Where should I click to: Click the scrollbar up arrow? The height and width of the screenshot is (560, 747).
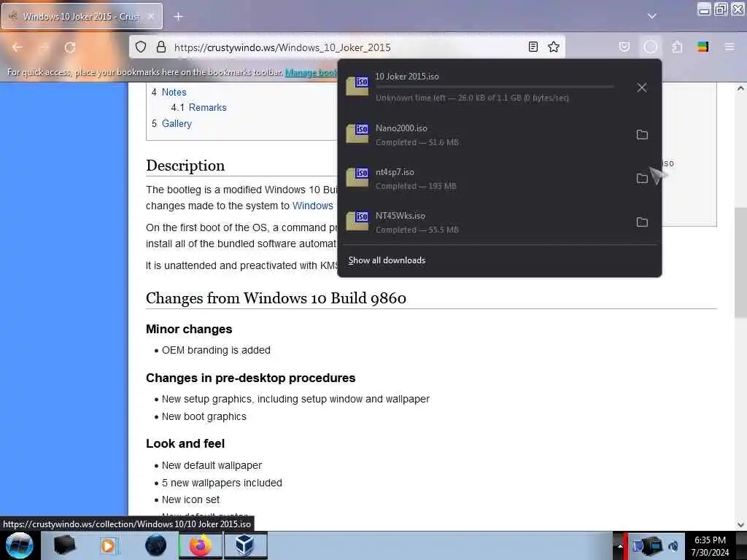point(740,88)
